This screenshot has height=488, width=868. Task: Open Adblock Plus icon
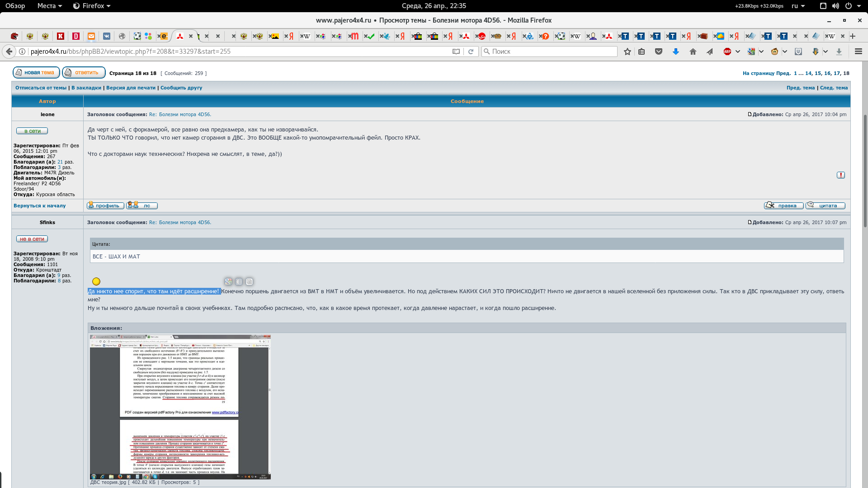[727, 52]
